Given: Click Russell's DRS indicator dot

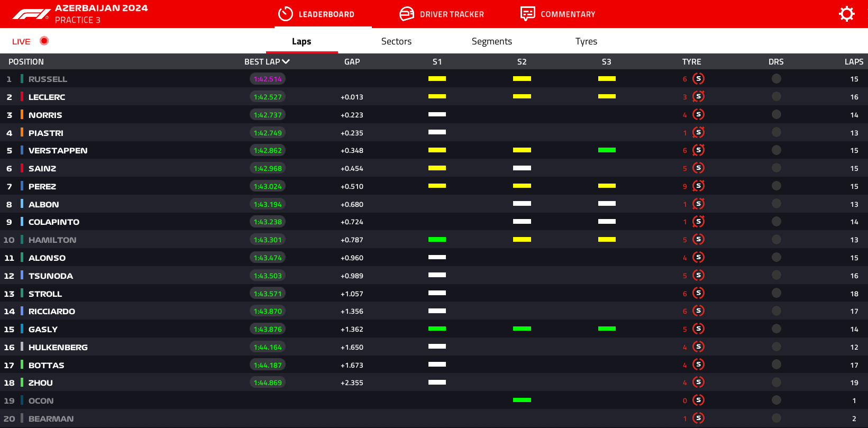Looking at the screenshot, I should (776, 79).
